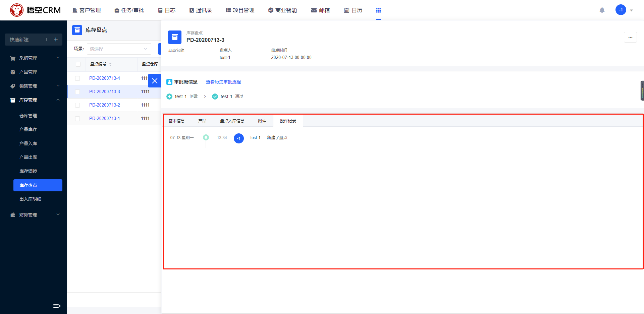Switch to the 附件 tab

click(x=262, y=121)
